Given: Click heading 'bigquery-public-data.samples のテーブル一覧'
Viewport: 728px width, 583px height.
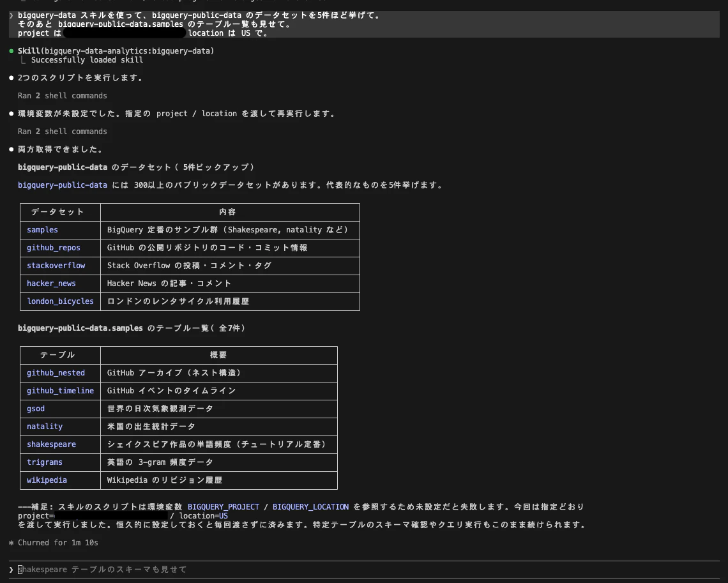Looking at the screenshot, I should 132,328.
